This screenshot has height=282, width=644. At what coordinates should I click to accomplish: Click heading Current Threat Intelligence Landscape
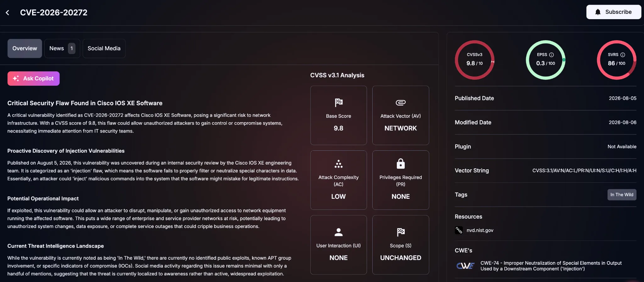point(56,246)
